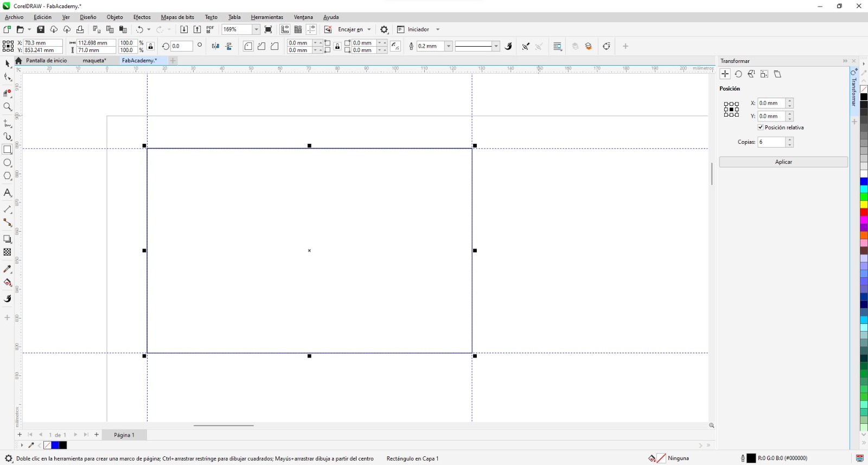Choose the Artistic Media tool in toolbox
The height and width of the screenshot is (465, 868).
point(7,137)
